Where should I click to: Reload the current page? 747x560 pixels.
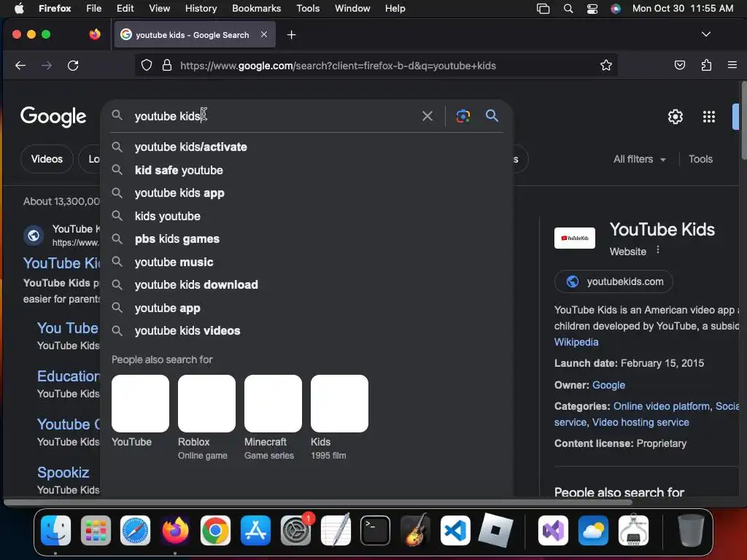tap(73, 65)
